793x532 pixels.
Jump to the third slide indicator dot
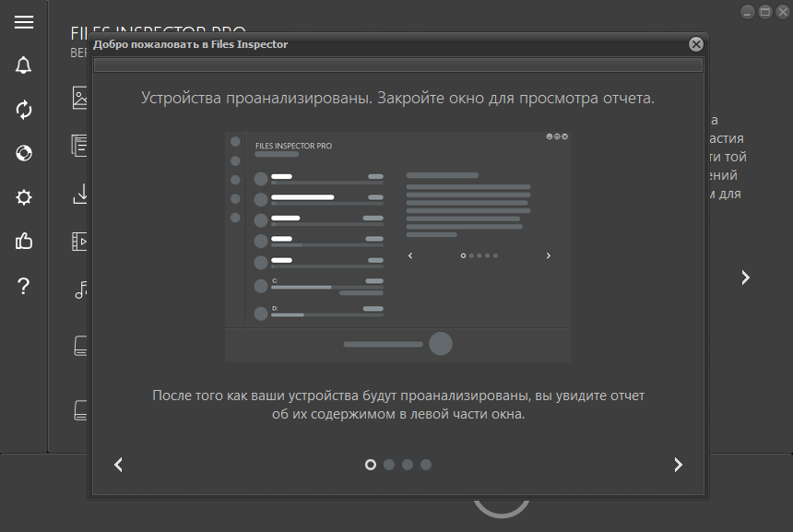click(x=408, y=465)
